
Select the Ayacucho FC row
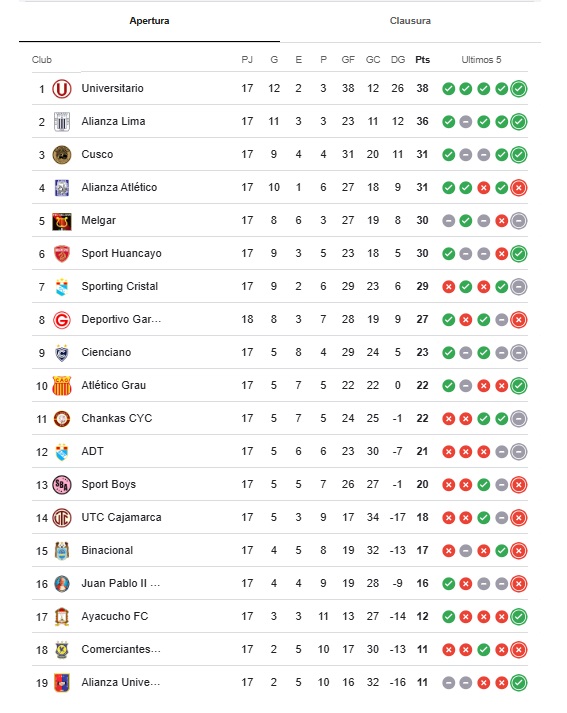pyautogui.click(x=280, y=617)
